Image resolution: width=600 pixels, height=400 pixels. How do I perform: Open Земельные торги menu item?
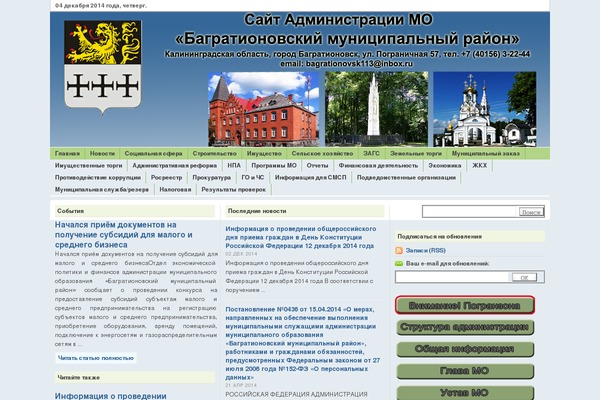click(416, 153)
